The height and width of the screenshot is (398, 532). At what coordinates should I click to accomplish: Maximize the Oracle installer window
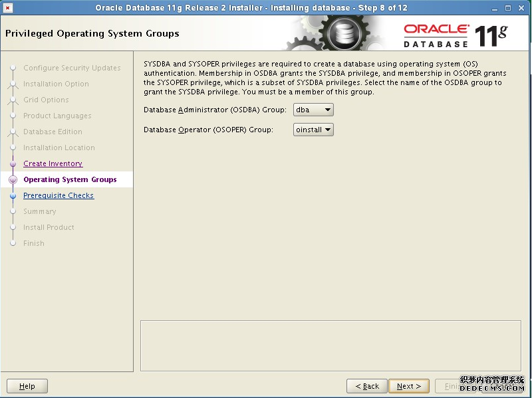tap(509, 8)
